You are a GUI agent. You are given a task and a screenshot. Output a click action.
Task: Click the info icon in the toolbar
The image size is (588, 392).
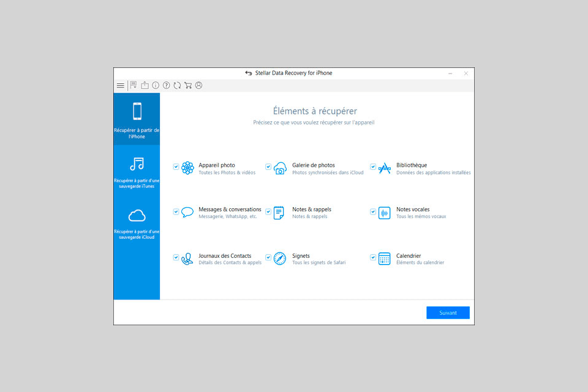pos(156,86)
